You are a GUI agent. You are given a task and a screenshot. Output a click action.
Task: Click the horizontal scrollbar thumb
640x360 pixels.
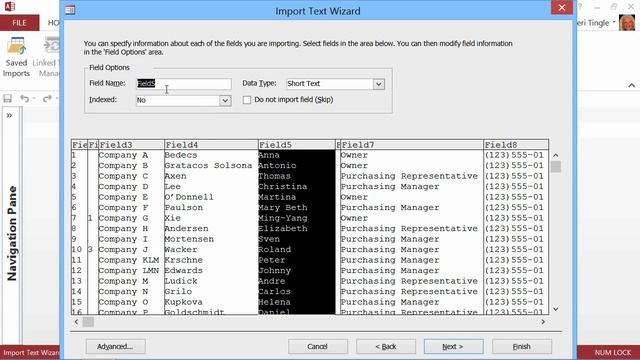(88, 322)
